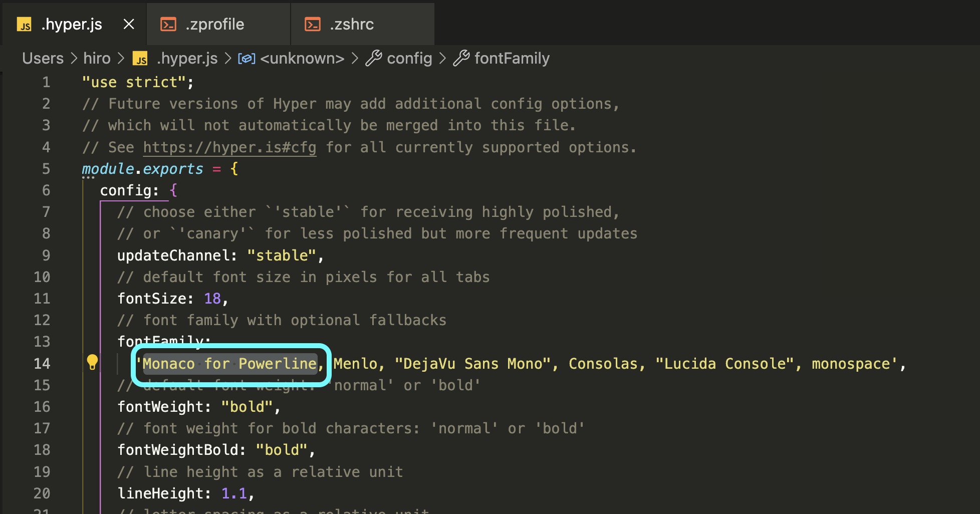Click the comment "default font size in pixels"

click(304, 277)
